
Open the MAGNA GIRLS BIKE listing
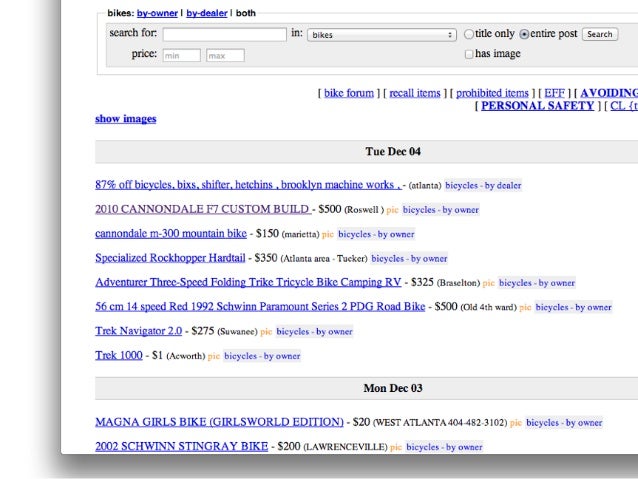(219, 422)
